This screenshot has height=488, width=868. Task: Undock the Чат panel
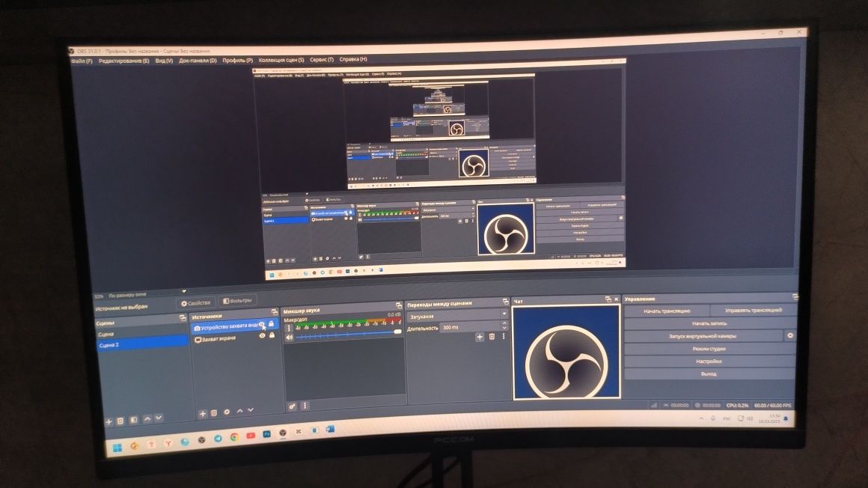point(608,299)
